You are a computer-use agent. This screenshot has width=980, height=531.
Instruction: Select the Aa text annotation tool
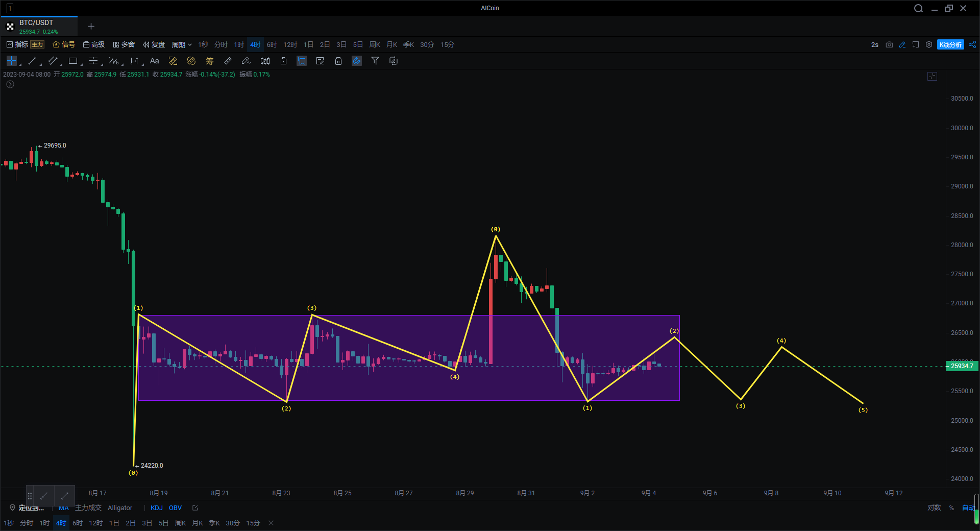(x=154, y=61)
